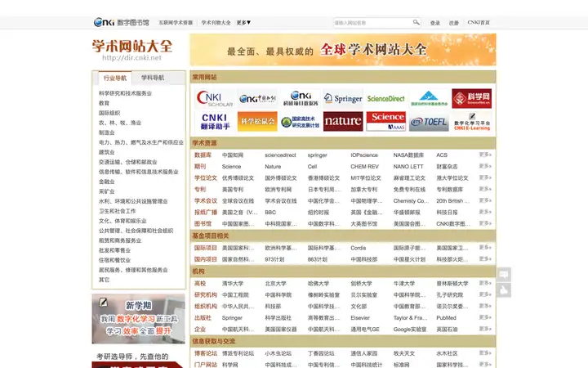Open the CNKI Scholar logo tile
This screenshot has height=368, width=588.
click(215, 98)
